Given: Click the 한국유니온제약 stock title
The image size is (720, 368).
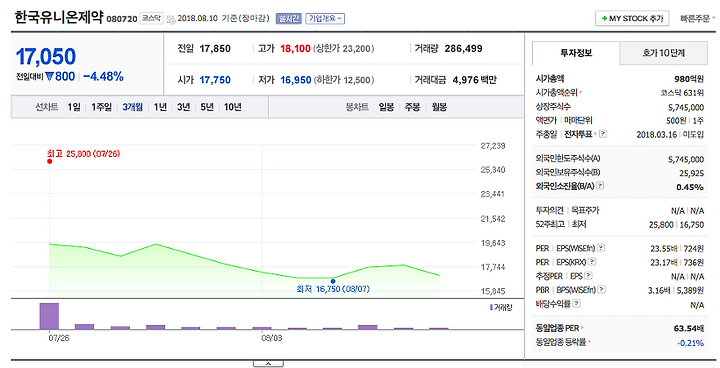Looking at the screenshot, I should click(59, 17).
